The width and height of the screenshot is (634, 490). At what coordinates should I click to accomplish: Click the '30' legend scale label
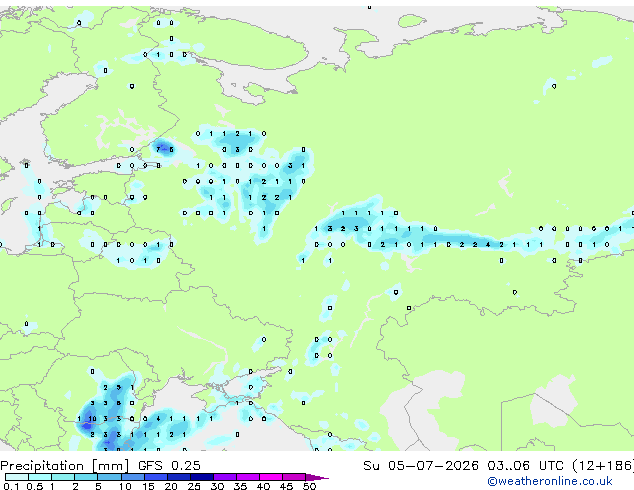(217, 486)
